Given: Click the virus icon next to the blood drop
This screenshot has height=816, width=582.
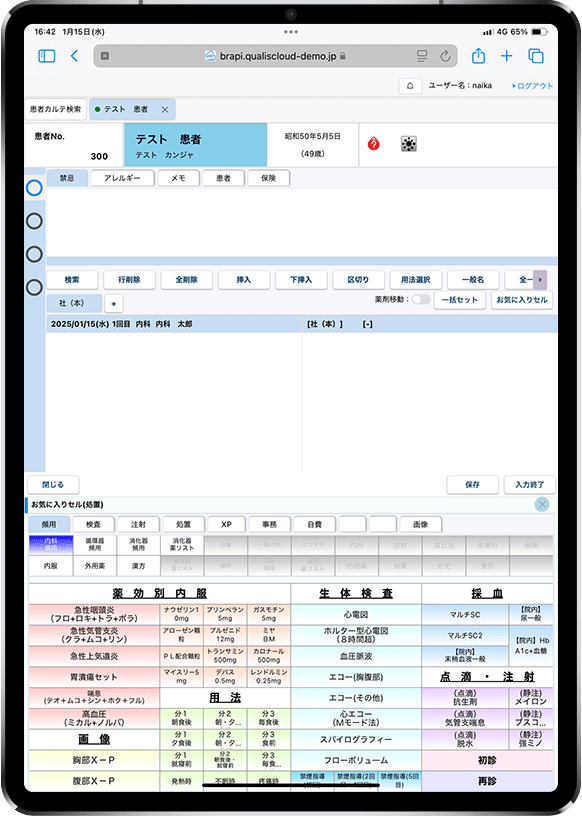Looking at the screenshot, I should coord(409,144).
